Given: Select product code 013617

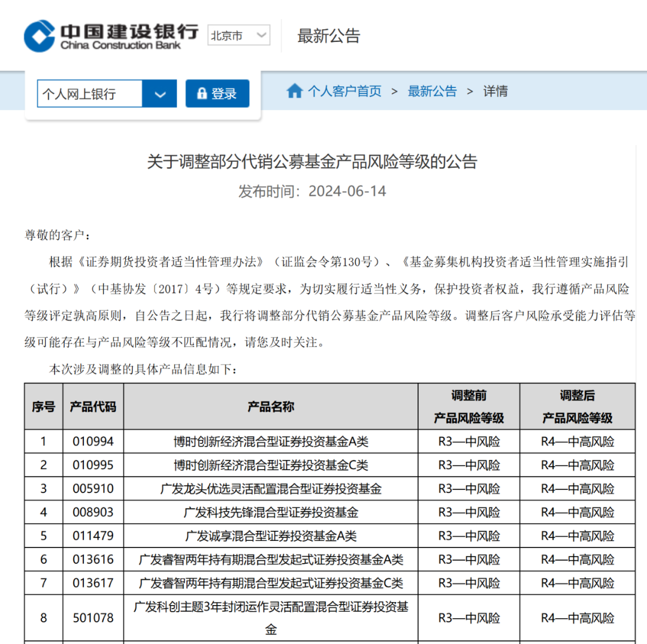Looking at the screenshot, I should 93,583.
